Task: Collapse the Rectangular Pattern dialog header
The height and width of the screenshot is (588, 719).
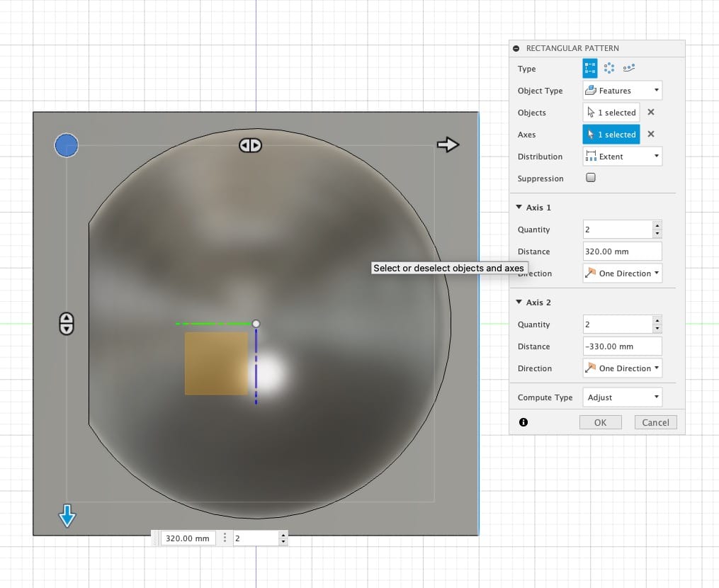Action: 516,48
